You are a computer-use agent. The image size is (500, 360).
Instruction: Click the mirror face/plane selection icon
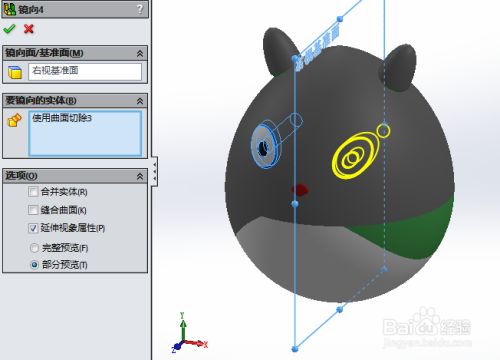(x=15, y=72)
